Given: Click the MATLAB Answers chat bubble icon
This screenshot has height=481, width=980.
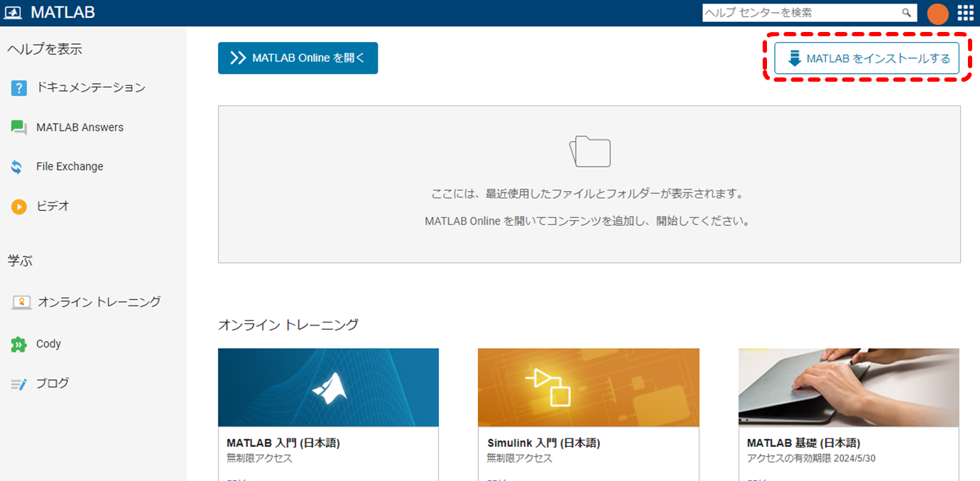Looking at the screenshot, I should (19, 128).
